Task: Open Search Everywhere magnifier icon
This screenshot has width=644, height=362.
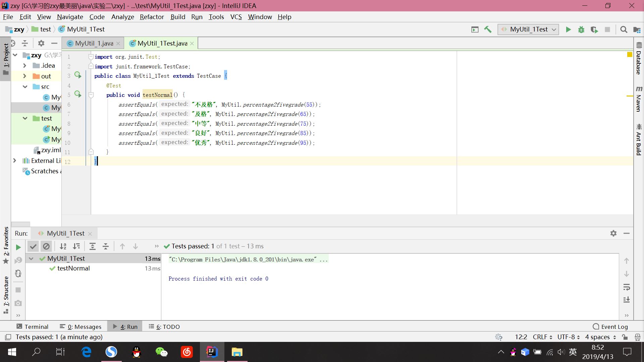Action: [x=624, y=29]
